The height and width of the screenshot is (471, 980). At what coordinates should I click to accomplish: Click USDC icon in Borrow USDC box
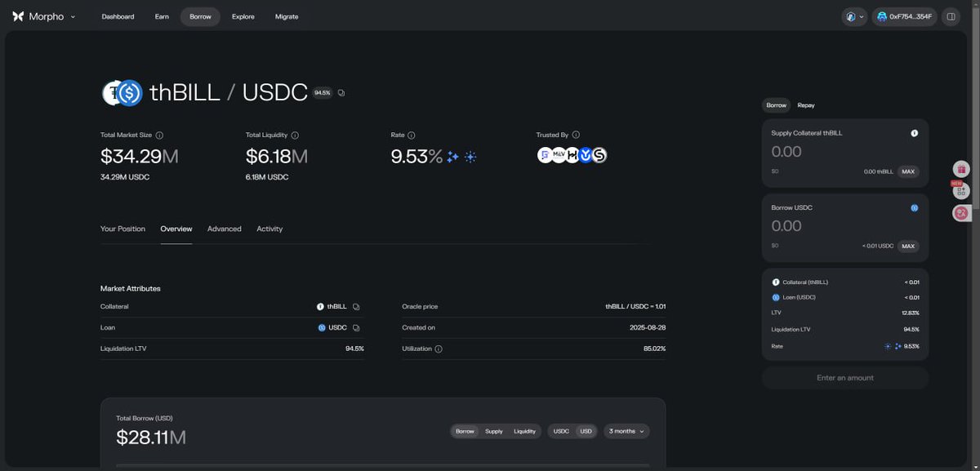914,207
